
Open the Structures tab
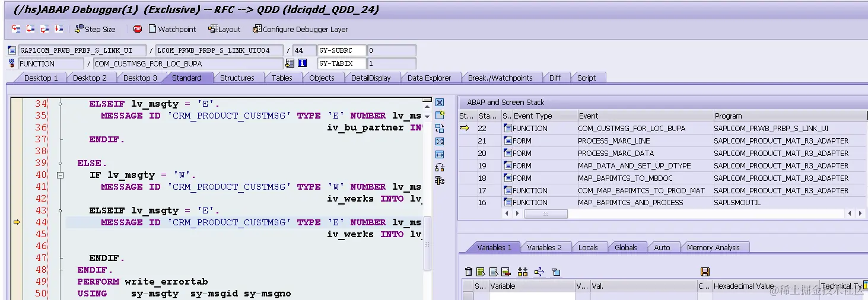click(x=237, y=78)
